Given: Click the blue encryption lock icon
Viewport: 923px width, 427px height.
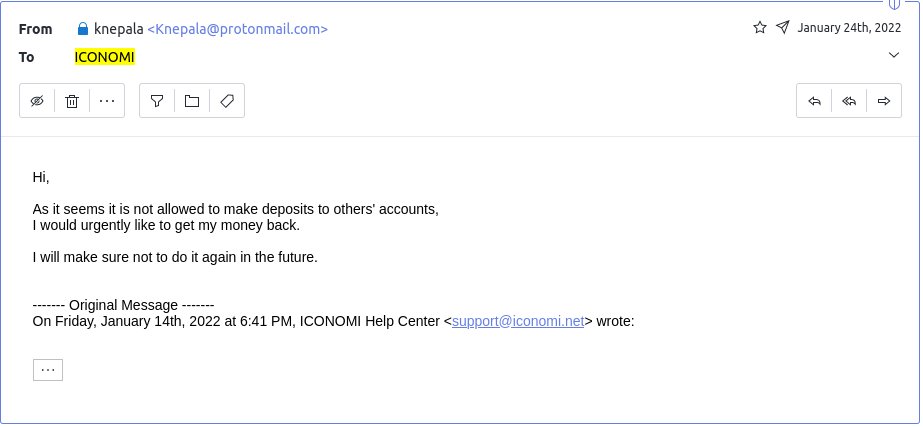Looking at the screenshot, I should [x=83, y=28].
